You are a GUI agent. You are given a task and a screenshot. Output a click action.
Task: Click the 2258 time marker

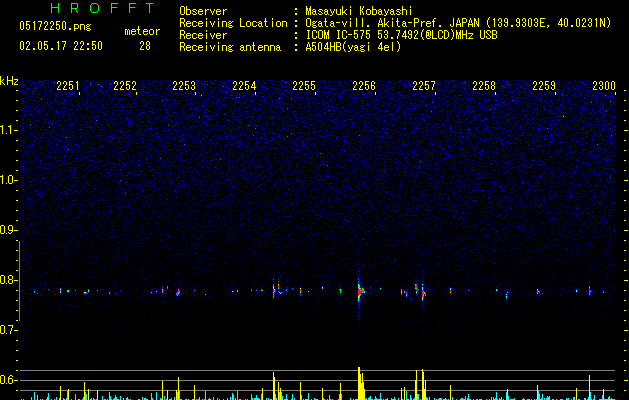[x=484, y=86]
